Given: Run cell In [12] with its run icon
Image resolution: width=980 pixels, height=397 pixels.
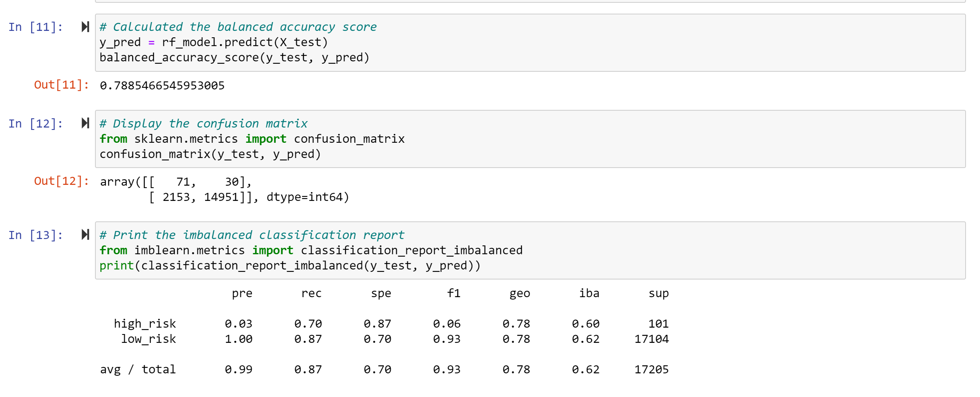Looking at the screenshot, I should click(x=85, y=123).
